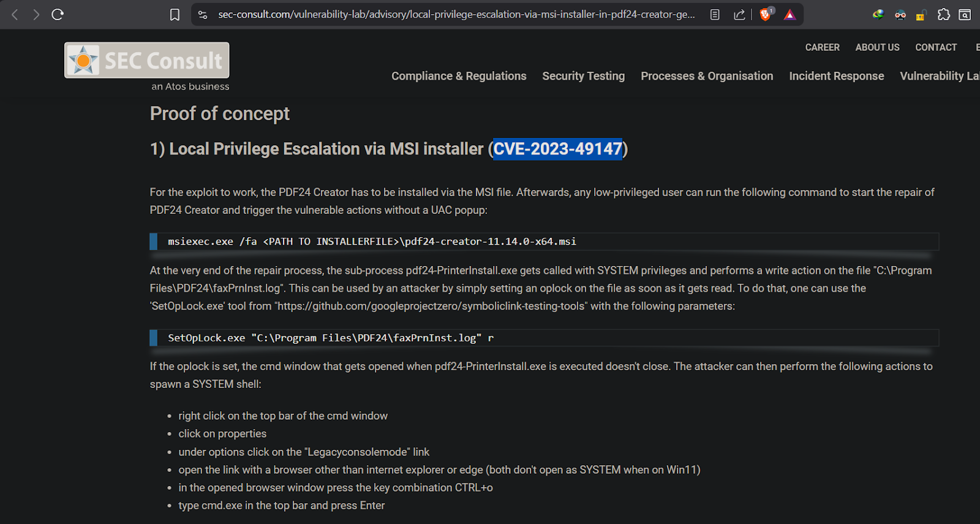View site information icon in address bar
The height and width of the screenshot is (524, 980).
click(x=203, y=15)
